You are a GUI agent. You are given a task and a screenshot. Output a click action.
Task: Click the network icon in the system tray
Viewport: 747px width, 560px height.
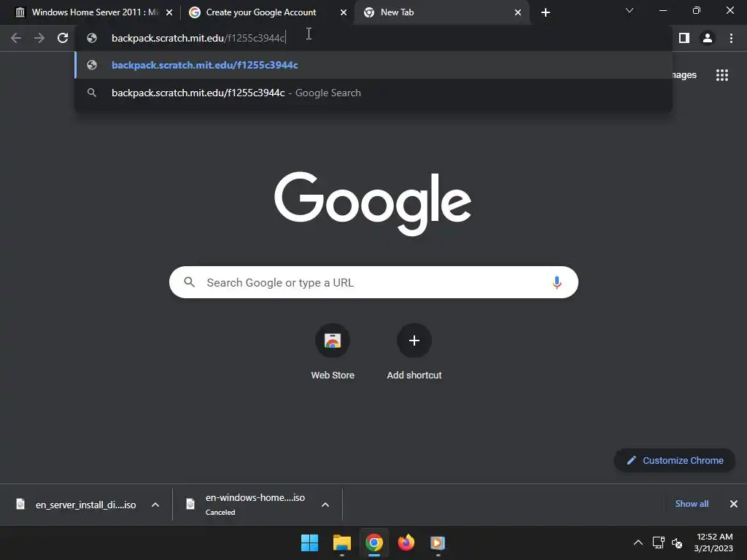(x=659, y=542)
